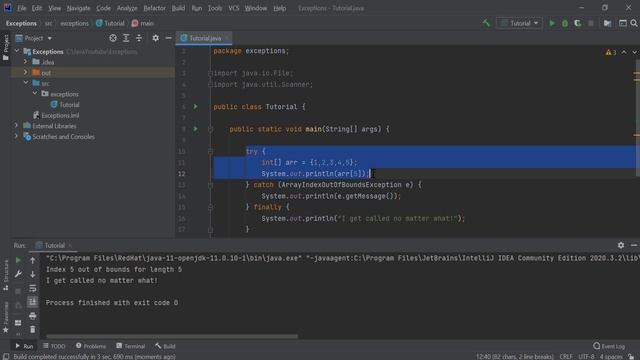Start debugging with the green bug icon
Screen dimensions: 640x360
tap(565, 23)
